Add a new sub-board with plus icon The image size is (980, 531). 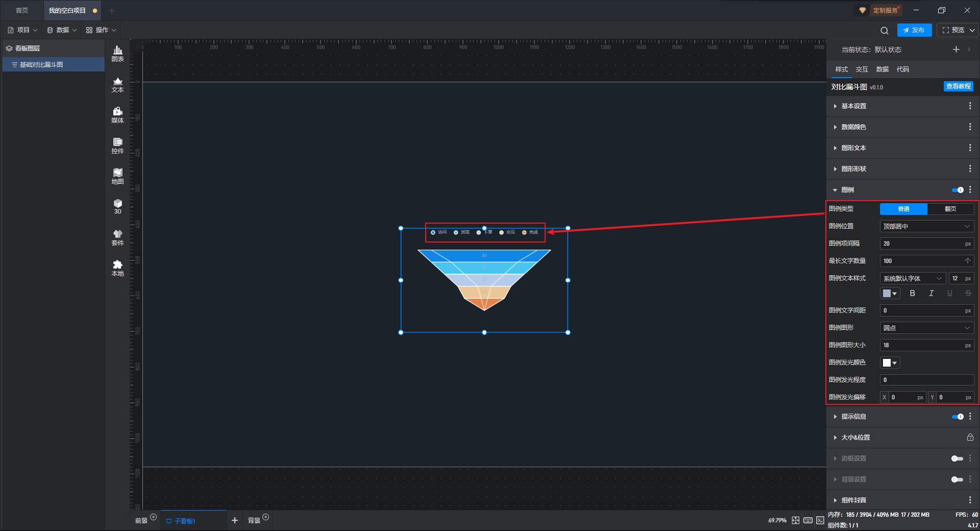pos(235,520)
